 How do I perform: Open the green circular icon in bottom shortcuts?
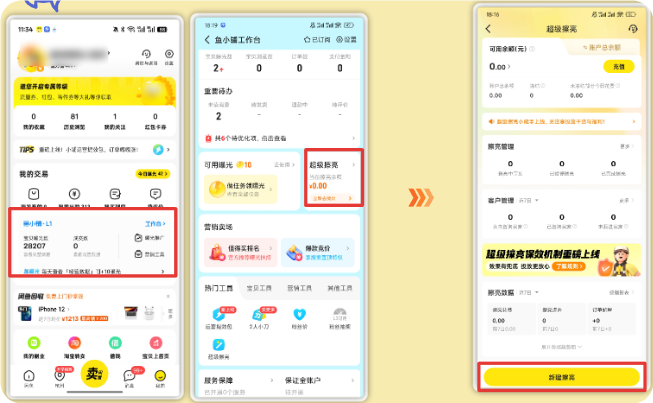pos(34,343)
